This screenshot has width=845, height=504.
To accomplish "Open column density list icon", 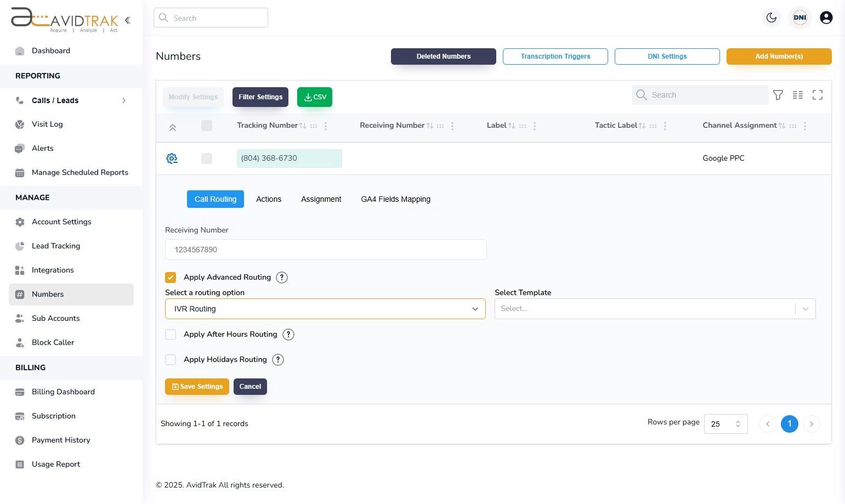I will click(x=798, y=95).
